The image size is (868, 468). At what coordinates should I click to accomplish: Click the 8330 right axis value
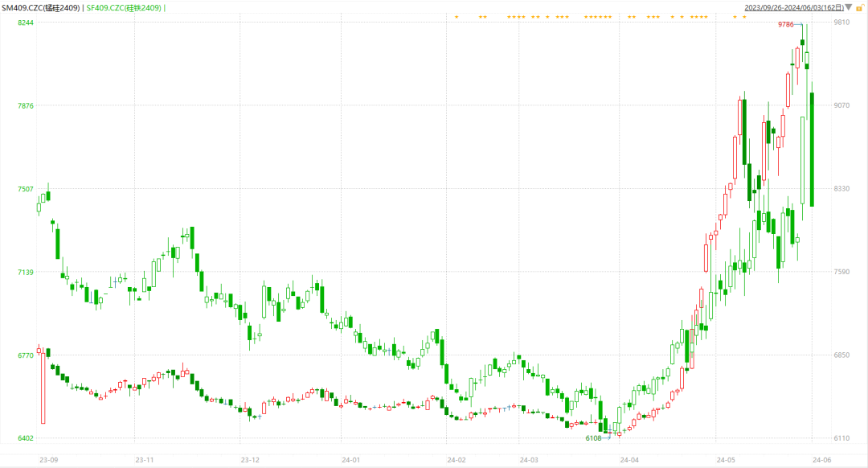(x=841, y=188)
